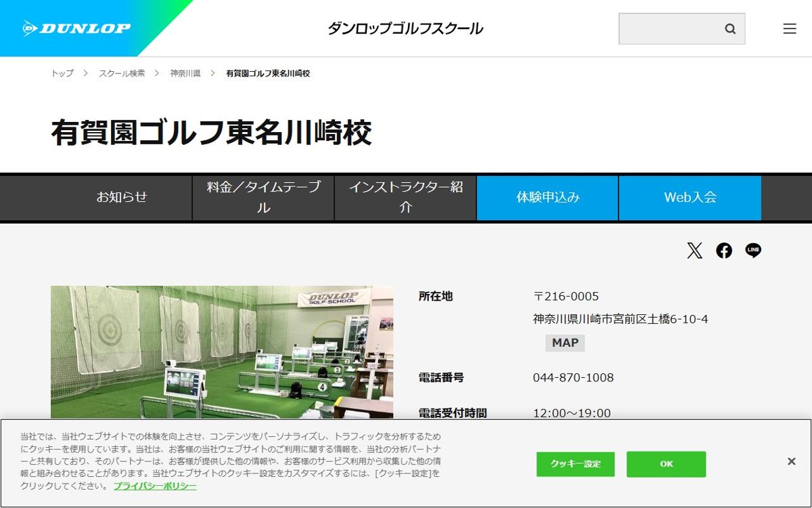
Task: Open the 料金／タイムテーブル tab
Action: pyautogui.click(x=263, y=198)
